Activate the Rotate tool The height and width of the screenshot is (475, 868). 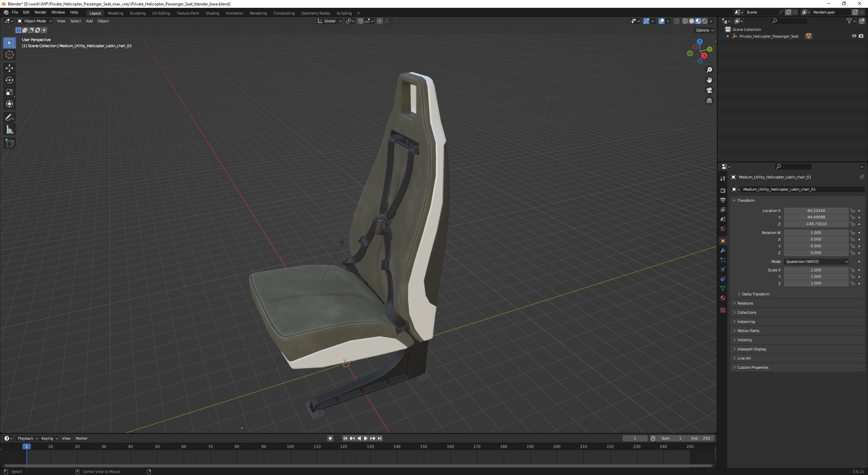pyautogui.click(x=9, y=80)
